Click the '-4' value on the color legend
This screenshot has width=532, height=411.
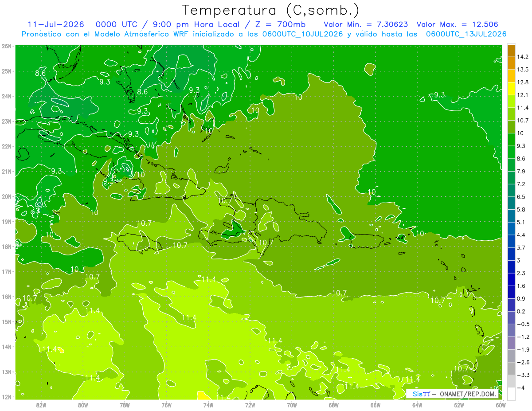(521, 387)
